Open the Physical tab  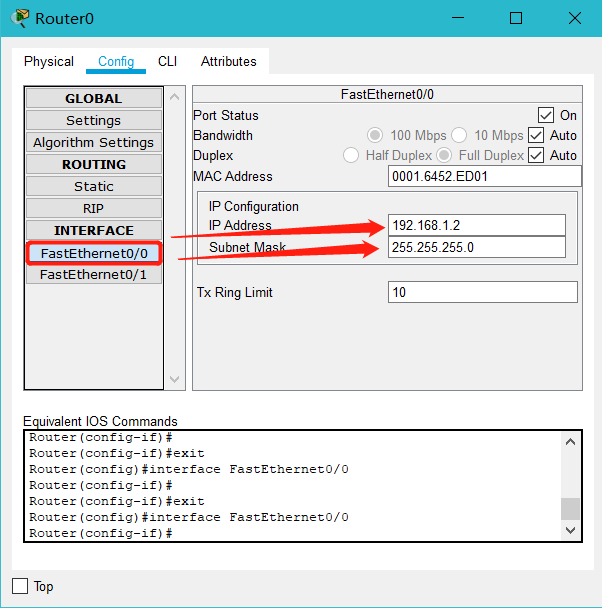pos(49,61)
